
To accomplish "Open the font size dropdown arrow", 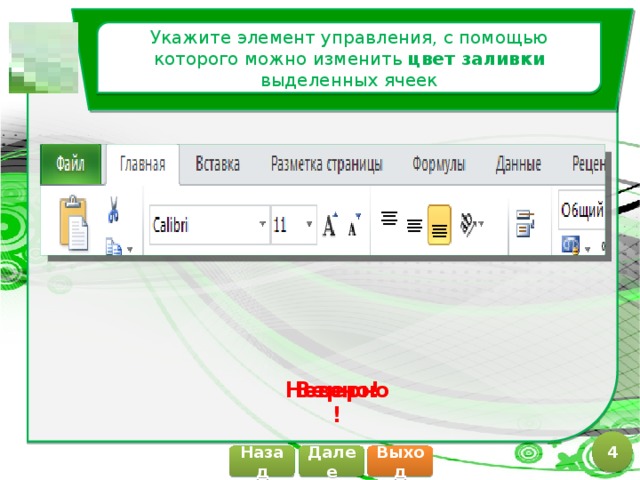I will [309, 224].
